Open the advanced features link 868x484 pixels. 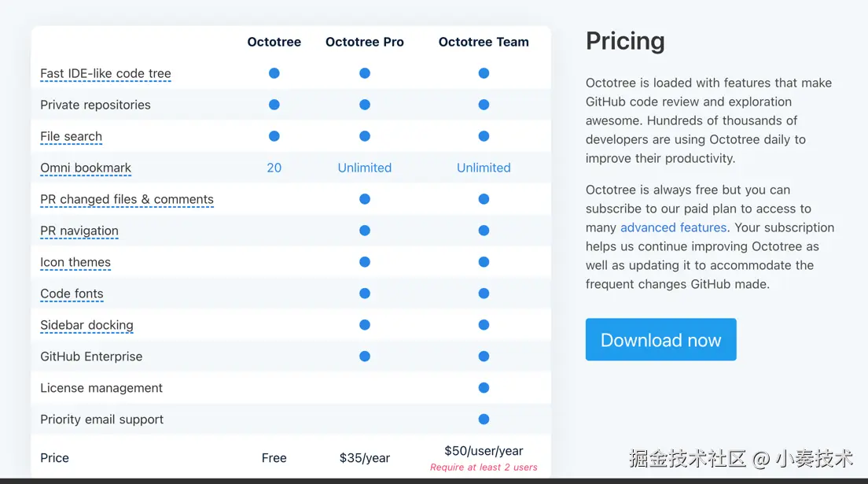coord(673,227)
